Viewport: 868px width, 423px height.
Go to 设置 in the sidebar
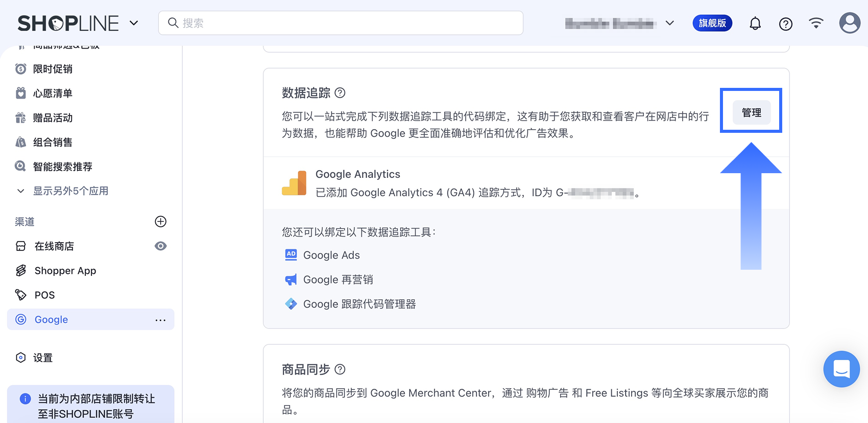[x=43, y=358]
